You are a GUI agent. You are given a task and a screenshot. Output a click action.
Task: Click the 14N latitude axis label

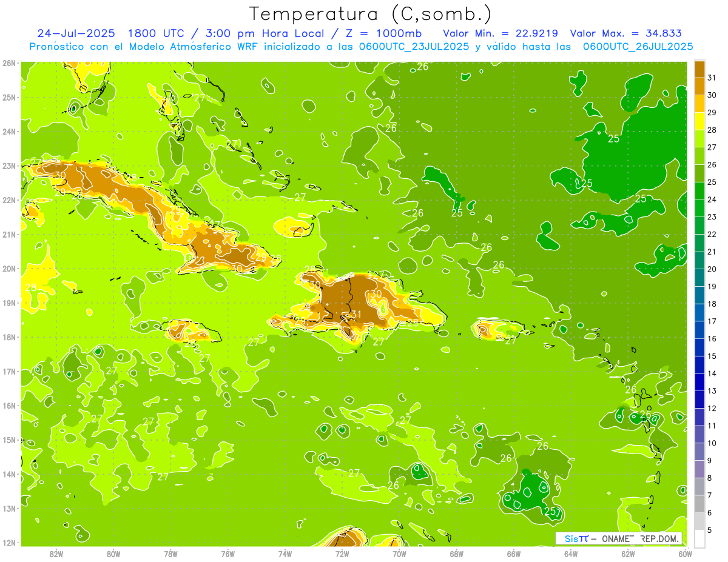[x=10, y=474]
